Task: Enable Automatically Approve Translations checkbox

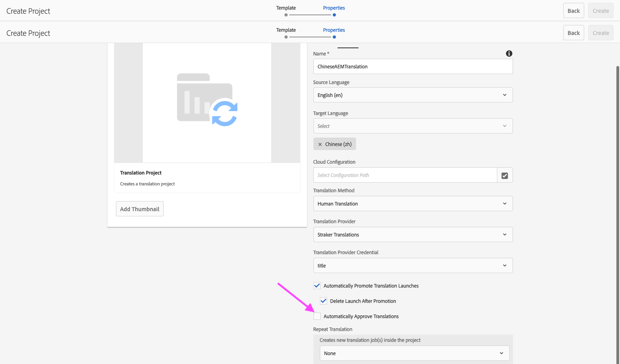Action: [x=317, y=316]
